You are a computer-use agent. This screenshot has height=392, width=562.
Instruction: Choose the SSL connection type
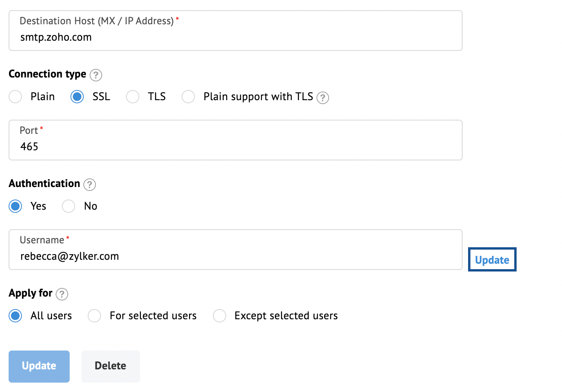77,97
